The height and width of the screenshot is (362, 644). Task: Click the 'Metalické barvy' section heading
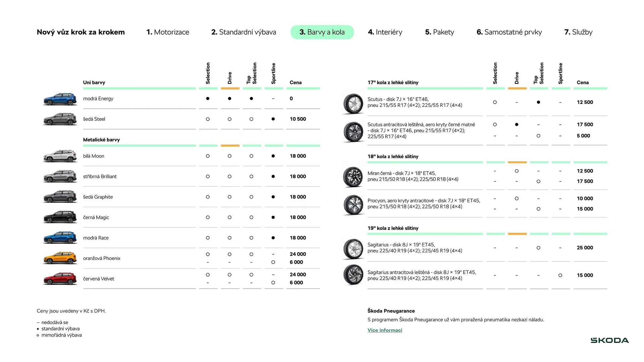coord(101,140)
